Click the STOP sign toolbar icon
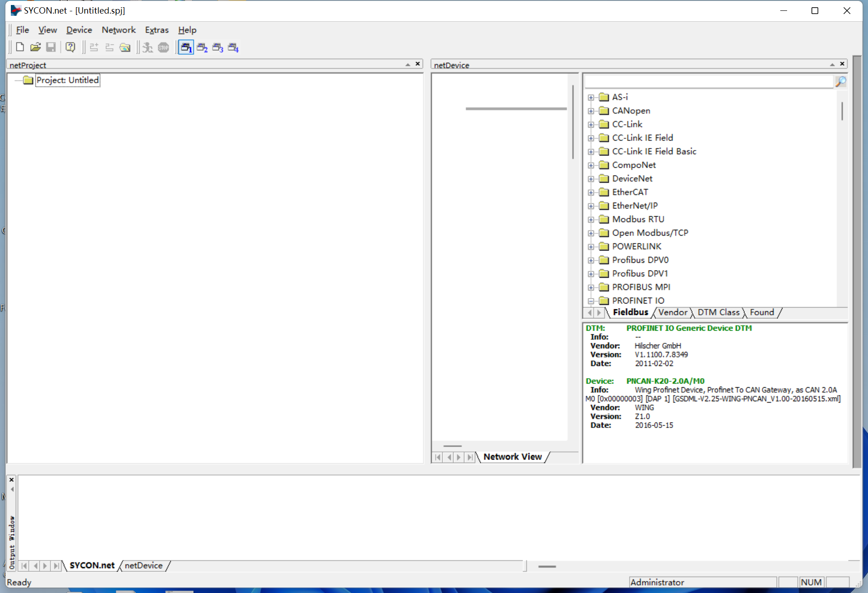 164,47
